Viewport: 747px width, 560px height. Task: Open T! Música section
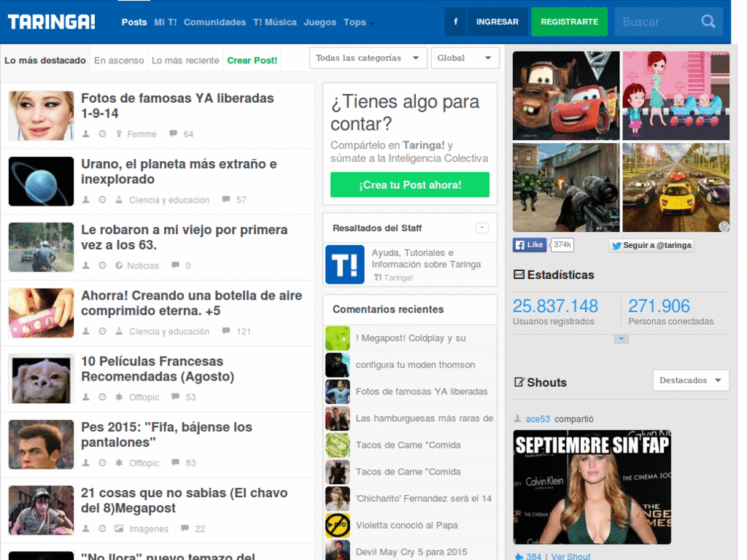coord(275,23)
